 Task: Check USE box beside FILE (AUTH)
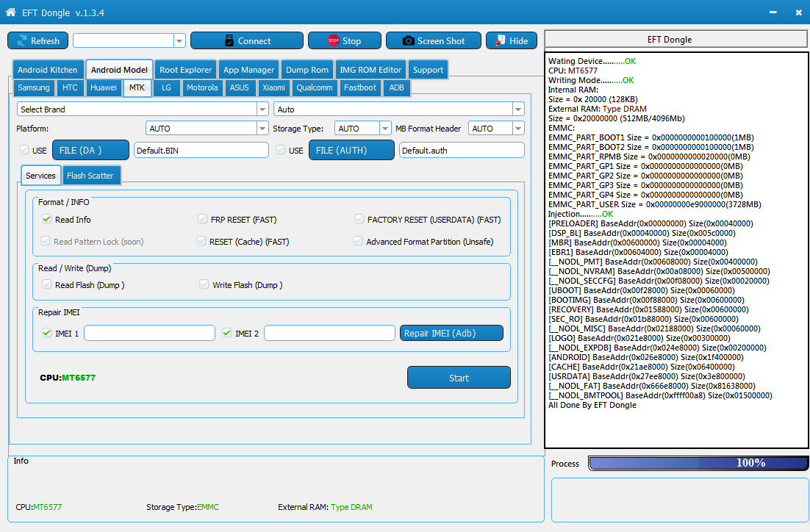point(281,151)
